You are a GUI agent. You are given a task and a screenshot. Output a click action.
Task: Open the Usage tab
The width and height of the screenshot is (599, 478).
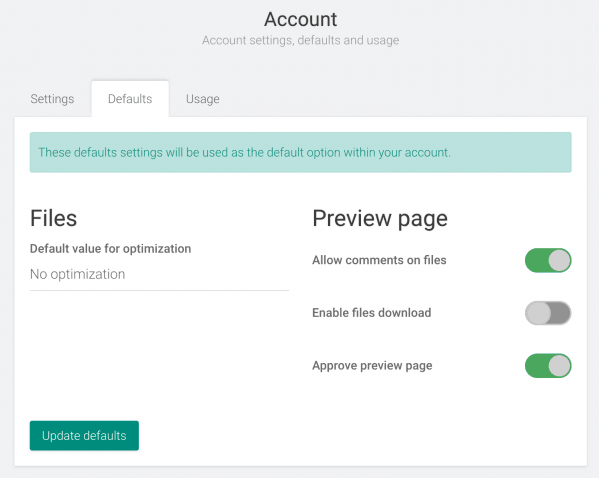pyautogui.click(x=202, y=99)
